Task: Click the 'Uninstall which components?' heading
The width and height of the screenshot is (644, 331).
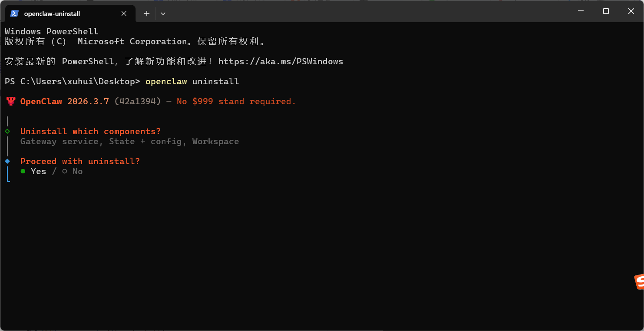Action: tap(90, 132)
